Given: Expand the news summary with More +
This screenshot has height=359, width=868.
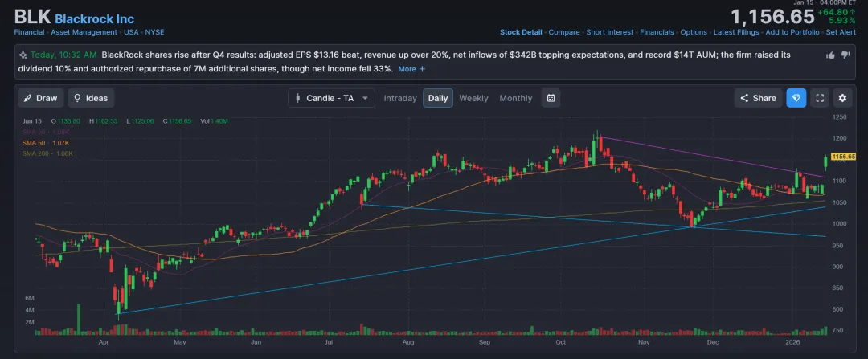Looking at the screenshot, I should [411, 69].
